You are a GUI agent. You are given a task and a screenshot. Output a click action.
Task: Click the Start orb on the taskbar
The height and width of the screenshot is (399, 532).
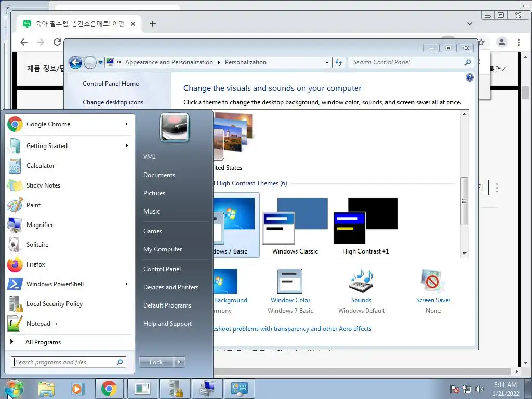tap(14, 389)
